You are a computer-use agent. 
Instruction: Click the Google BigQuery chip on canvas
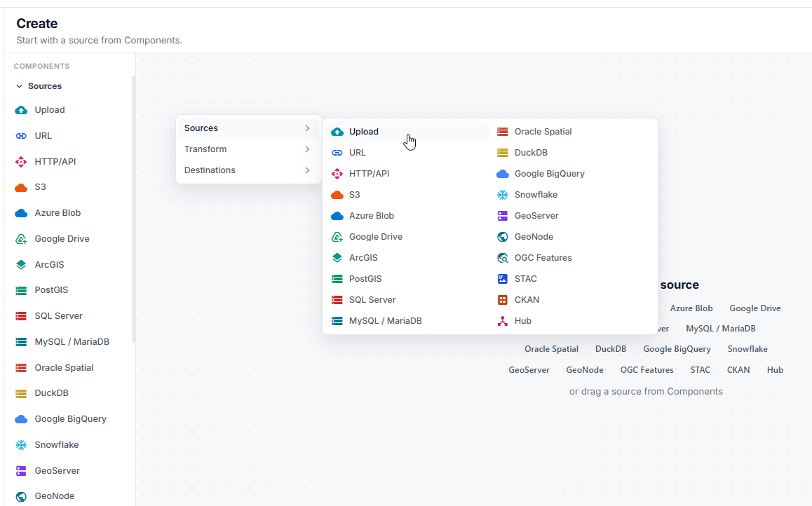coord(677,349)
